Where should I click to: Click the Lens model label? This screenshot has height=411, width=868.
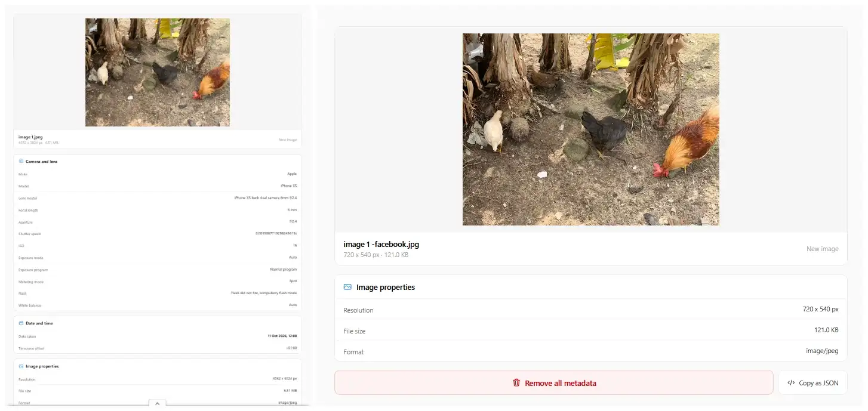(27, 198)
